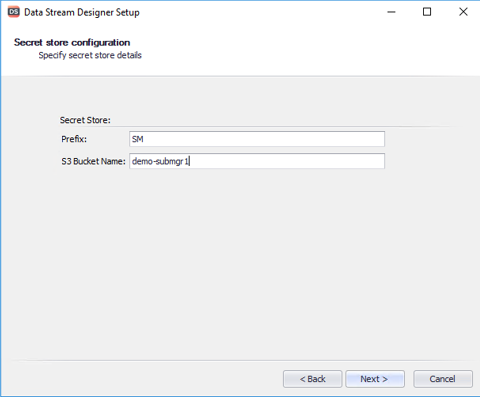Click the Specify secret store details subtitle

point(90,55)
